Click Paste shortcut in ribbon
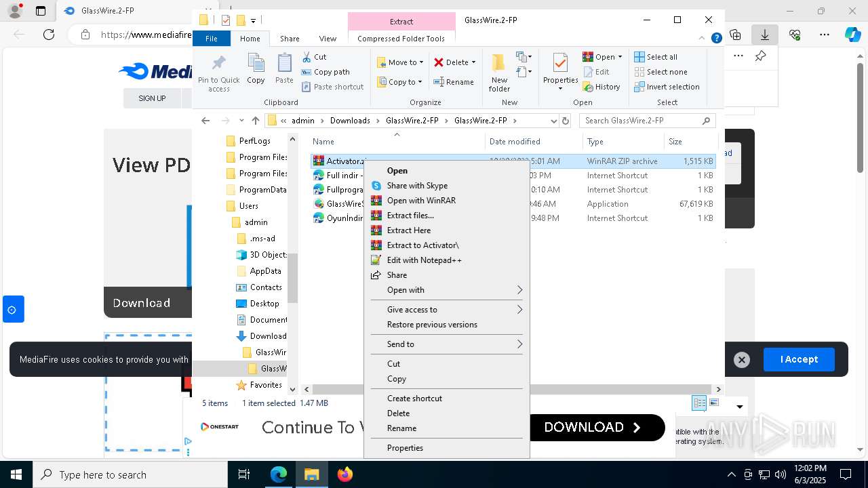The image size is (868, 488). (x=332, y=87)
